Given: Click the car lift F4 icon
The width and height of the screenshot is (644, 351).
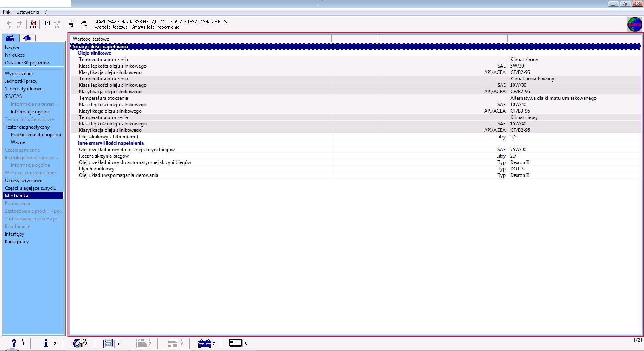Looking at the screenshot, I should (109, 343).
